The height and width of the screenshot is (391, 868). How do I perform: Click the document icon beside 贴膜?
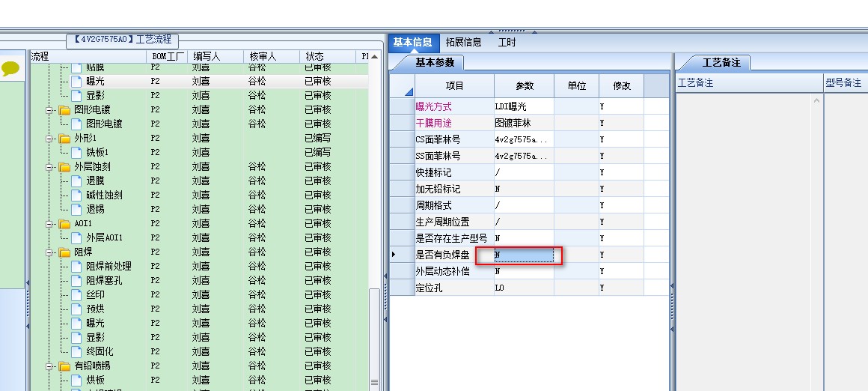[76, 67]
